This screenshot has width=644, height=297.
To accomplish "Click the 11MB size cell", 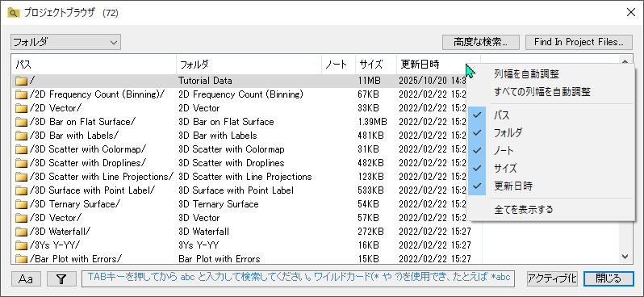I will pyautogui.click(x=369, y=81).
